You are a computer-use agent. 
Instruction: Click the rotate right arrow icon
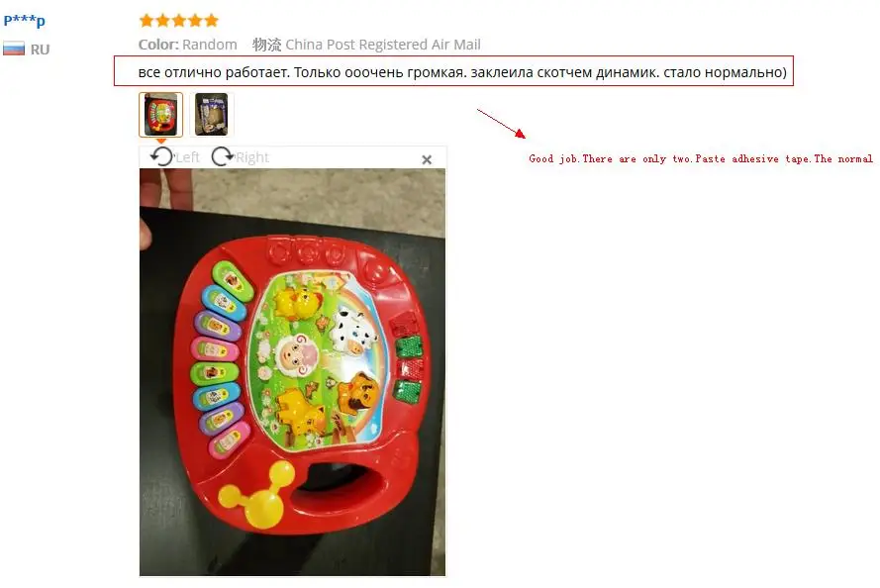pos(223,156)
